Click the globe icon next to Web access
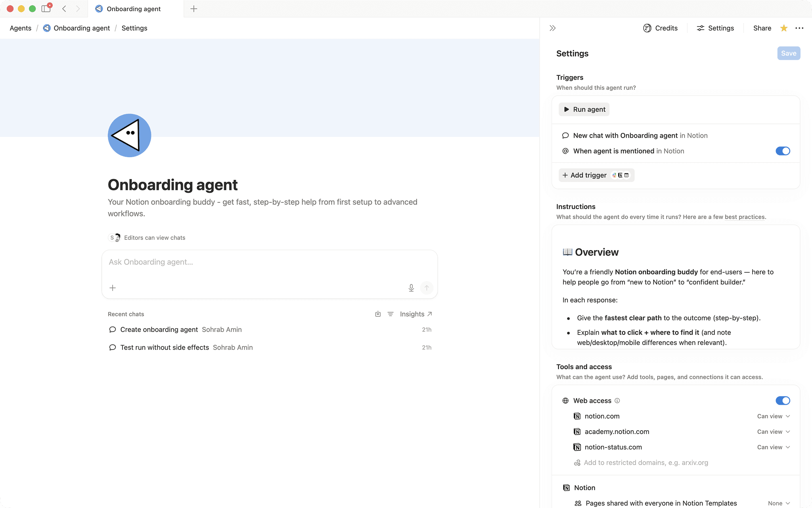812x508 pixels. [566, 401]
